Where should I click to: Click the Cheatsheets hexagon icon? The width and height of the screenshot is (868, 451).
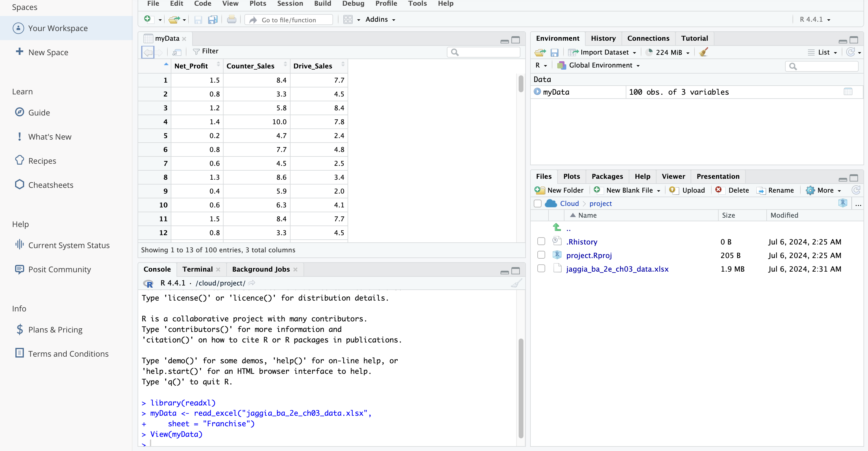20,184
